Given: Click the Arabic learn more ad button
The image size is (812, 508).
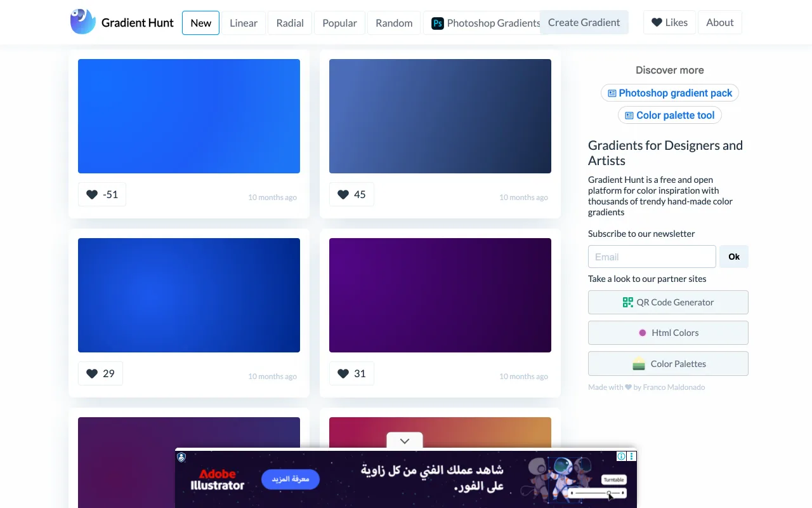Looking at the screenshot, I should [291, 479].
